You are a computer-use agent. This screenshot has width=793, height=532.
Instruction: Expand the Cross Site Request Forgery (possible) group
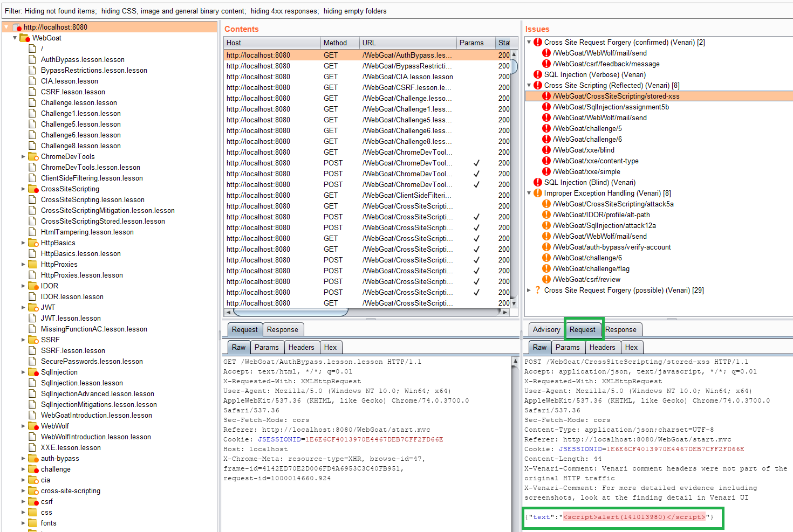(x=529, y=290)
